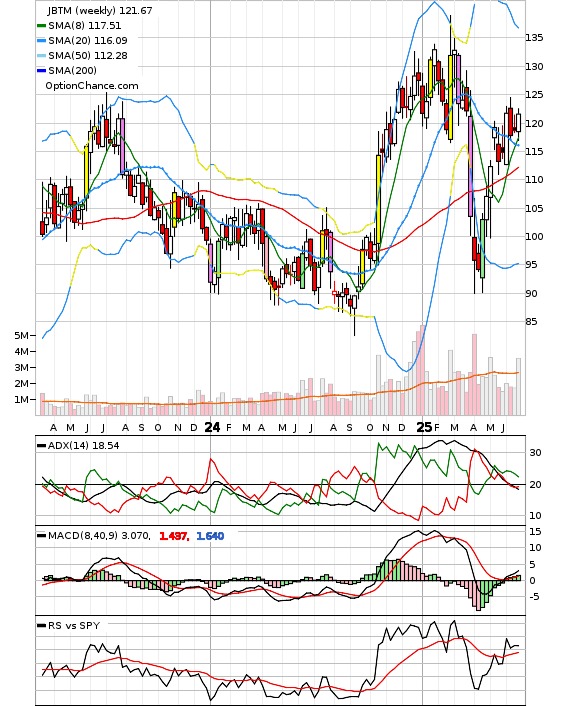Click the blue MACD value 1.640
566x706 pixels.
tap(210, 536)
